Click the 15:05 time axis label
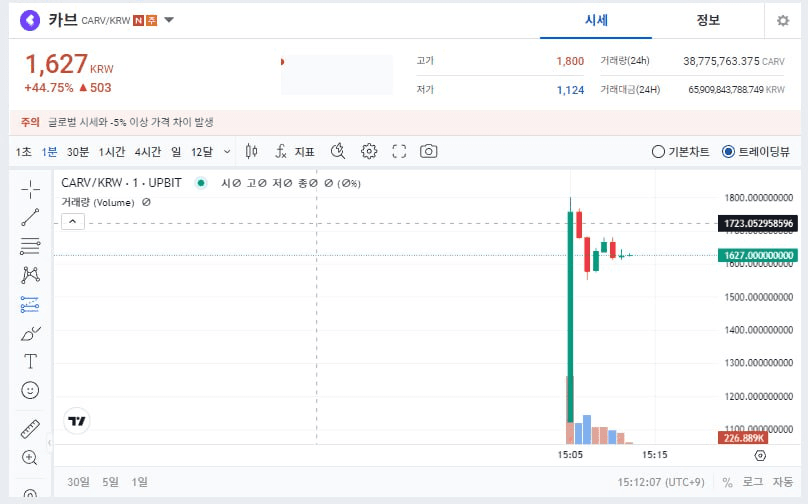This screenshot has width=808, height=504. (x=570, y=455)
